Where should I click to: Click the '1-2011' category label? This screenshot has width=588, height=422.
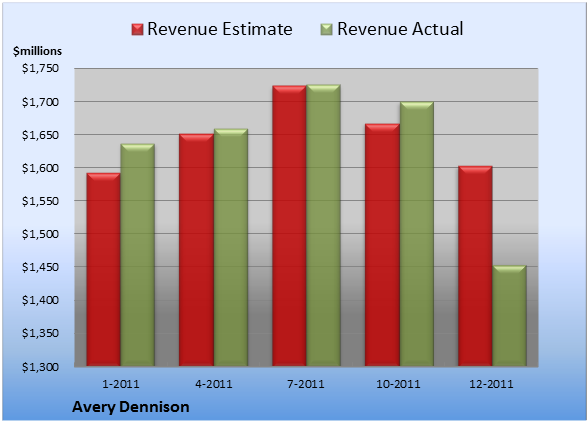(x=121, y=384)
